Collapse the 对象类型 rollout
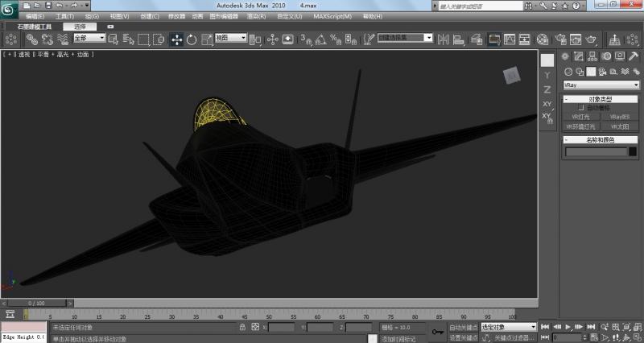The width and height of the screenshot is (644, 343). click(x=601, y=99)
